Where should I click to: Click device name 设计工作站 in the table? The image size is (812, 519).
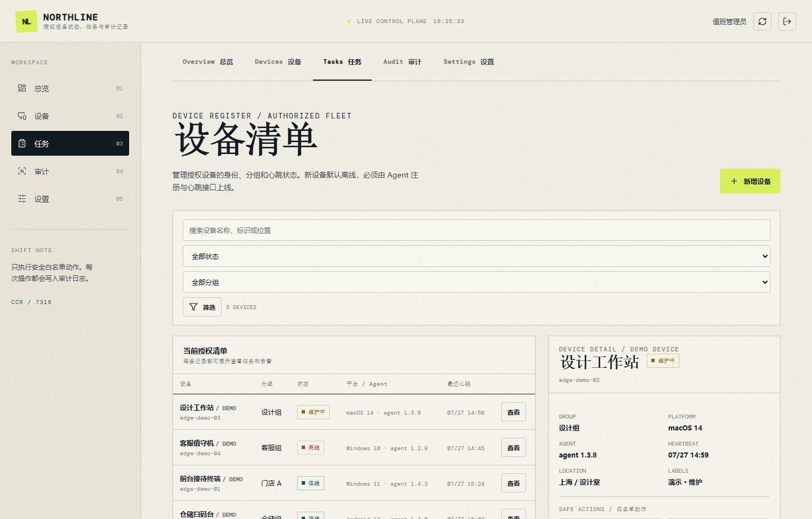[x=197, y=407]
